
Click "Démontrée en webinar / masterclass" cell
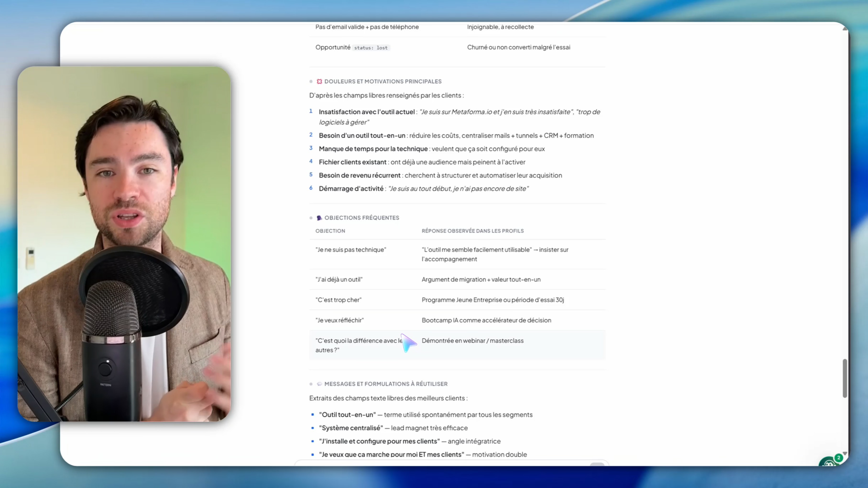tap(472, 341)
